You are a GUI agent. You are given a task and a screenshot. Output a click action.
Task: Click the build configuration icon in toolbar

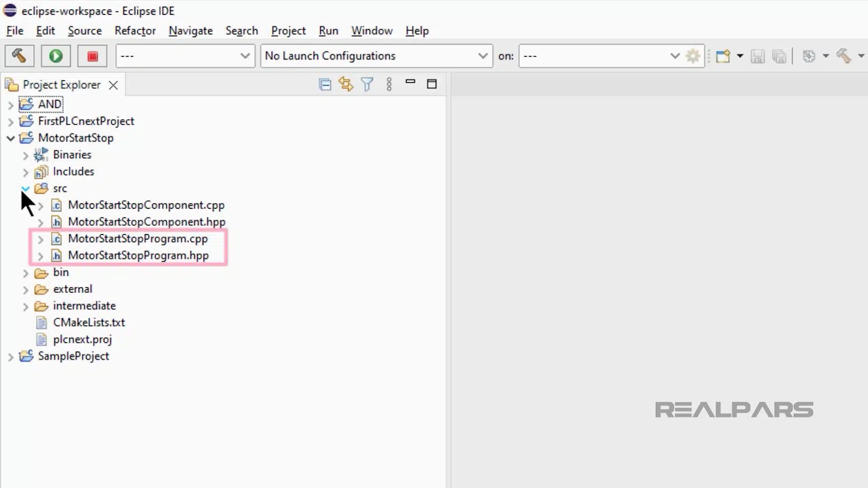[809, 56]
